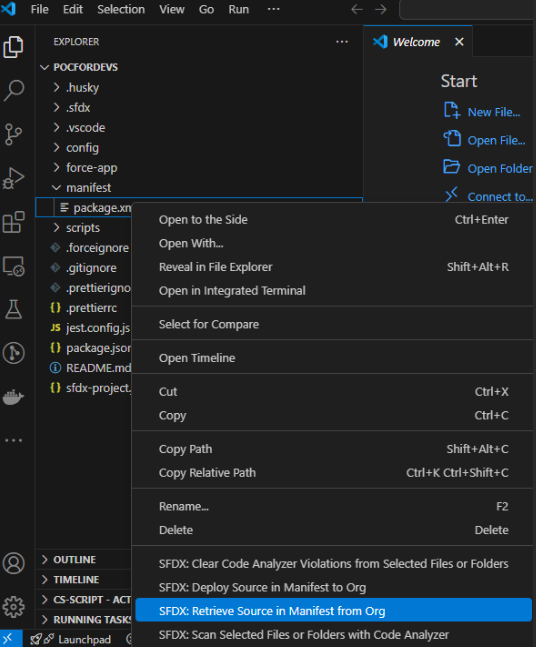Open the Git Graph circular icon
536x647 pixels.
(x=14, y=353)
